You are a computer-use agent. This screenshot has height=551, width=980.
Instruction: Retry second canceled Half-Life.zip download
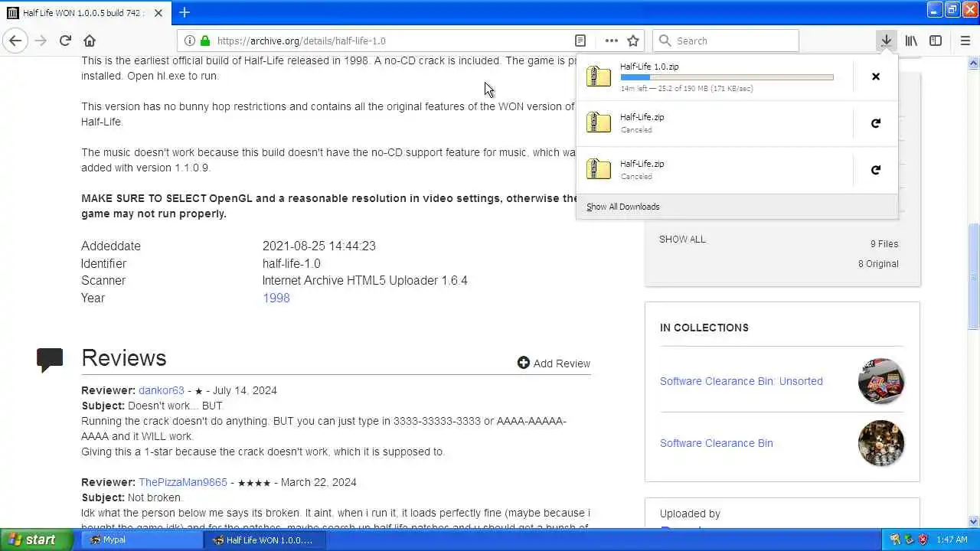point(876,170)
